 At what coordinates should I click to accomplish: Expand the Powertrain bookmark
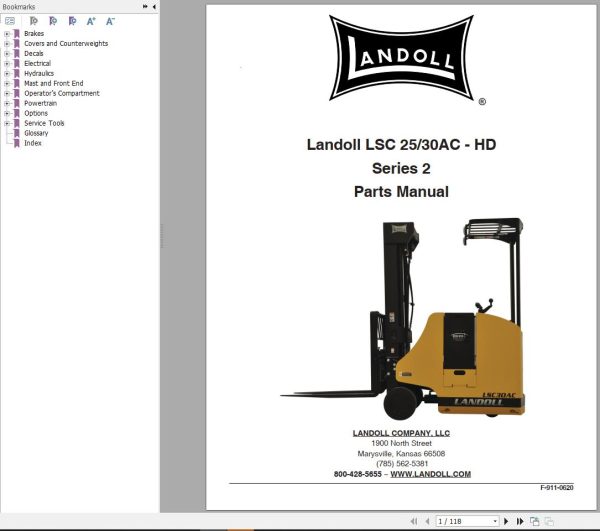[x=7, y=103]
